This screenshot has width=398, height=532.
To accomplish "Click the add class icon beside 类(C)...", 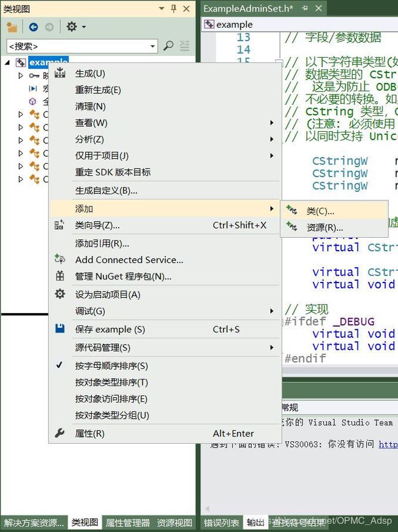I will coord(291,210).
